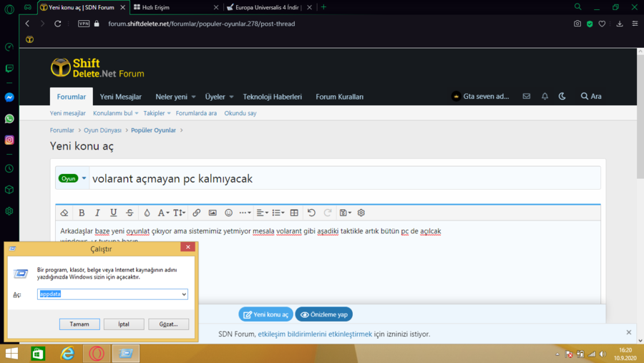Dismiss the notification permission banner
Viewport: 644px width, 363px height.
(x=628, y=332)
